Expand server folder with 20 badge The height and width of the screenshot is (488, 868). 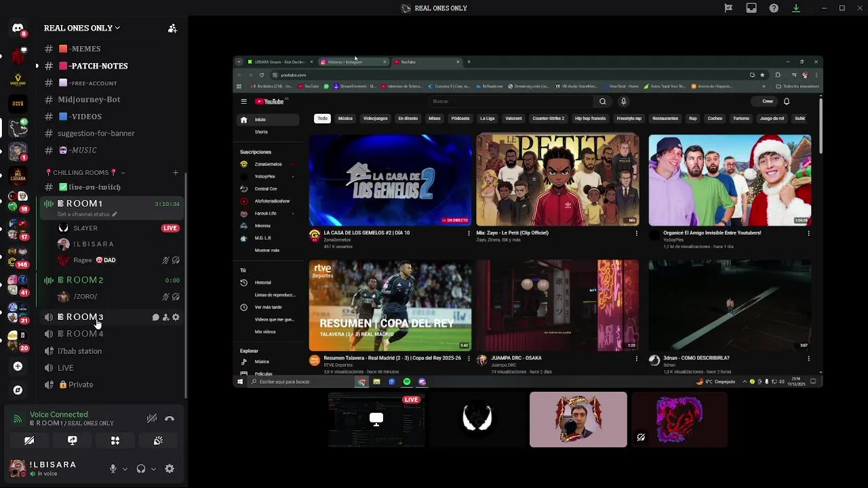[18, 340]
